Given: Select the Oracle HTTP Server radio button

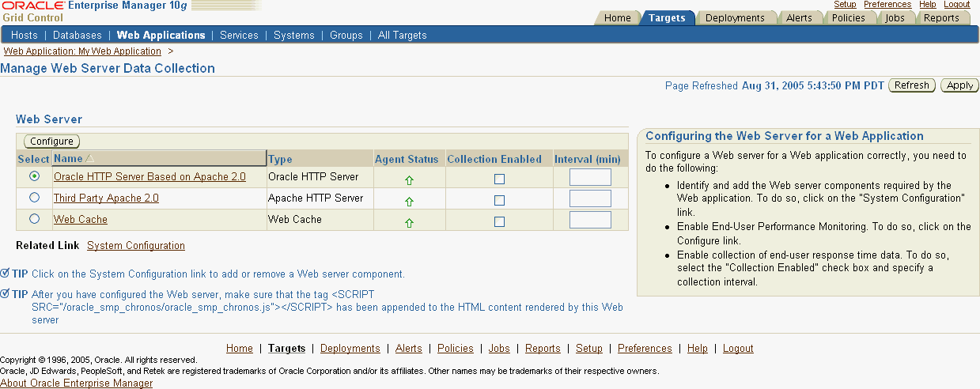Looking at the screenshot, I should coord(34,176).
